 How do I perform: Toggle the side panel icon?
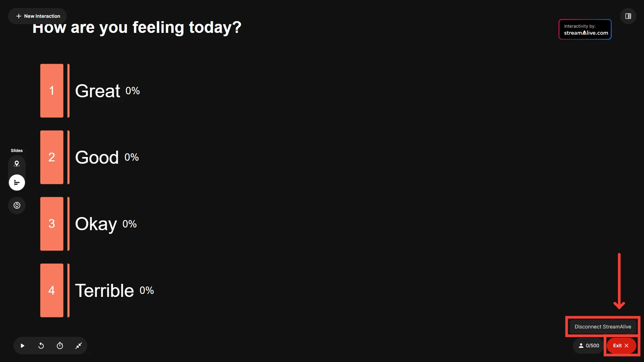coord(628,16)
